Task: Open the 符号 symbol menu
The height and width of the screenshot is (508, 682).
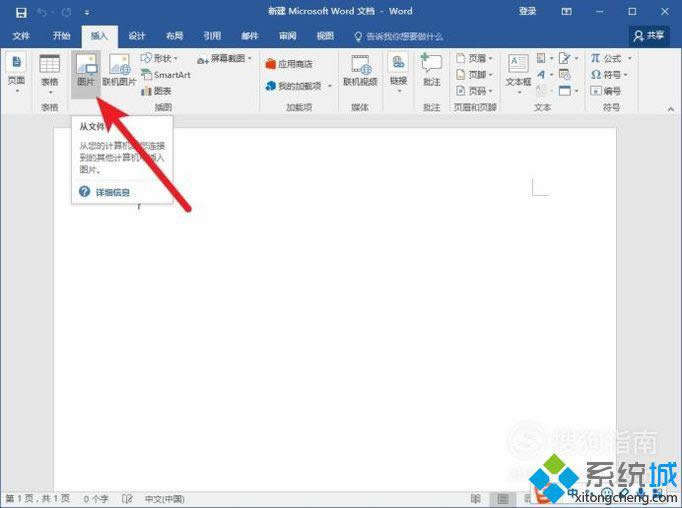Action: coord(609,74)
